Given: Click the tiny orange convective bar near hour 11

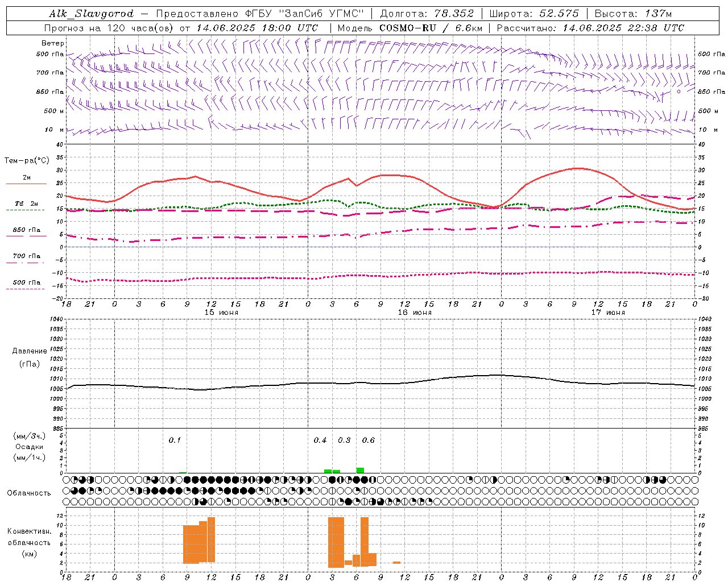Looking at the screenshot, I should coord(396,563).
